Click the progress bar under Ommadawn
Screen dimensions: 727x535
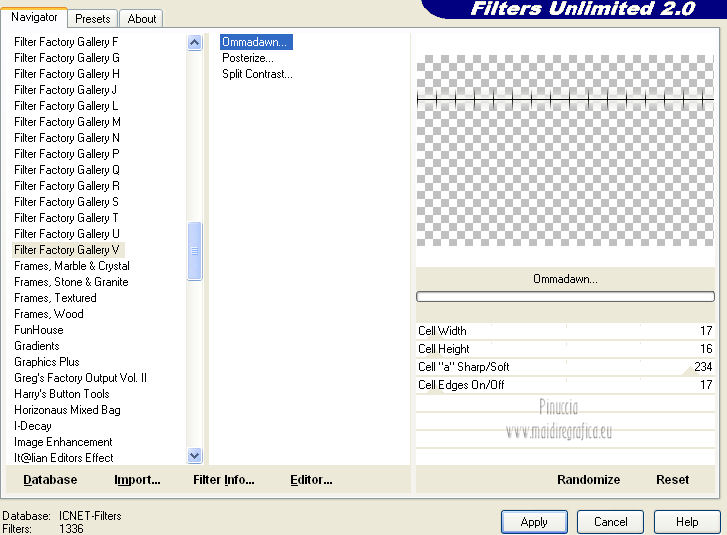(565, 297)
